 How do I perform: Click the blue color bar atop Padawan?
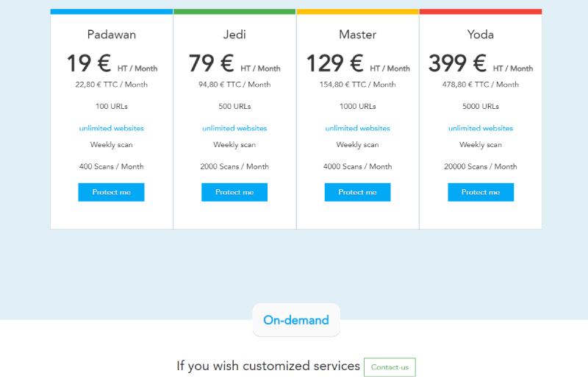112,12
